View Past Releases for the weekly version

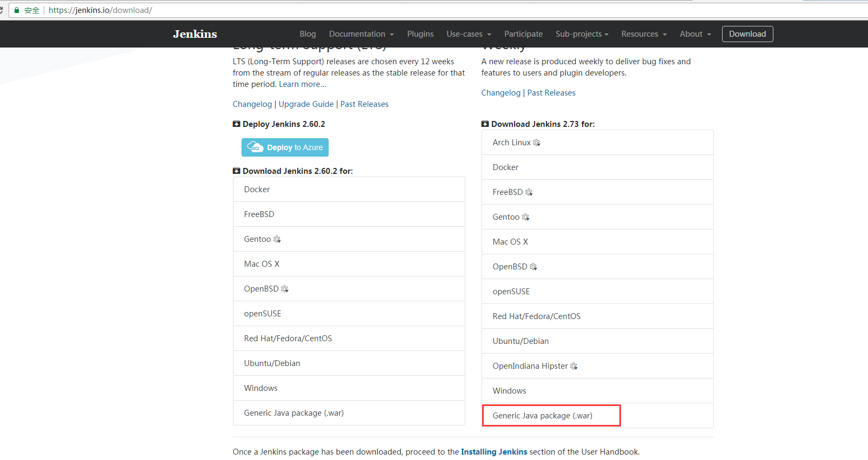[x=551, y=93]
